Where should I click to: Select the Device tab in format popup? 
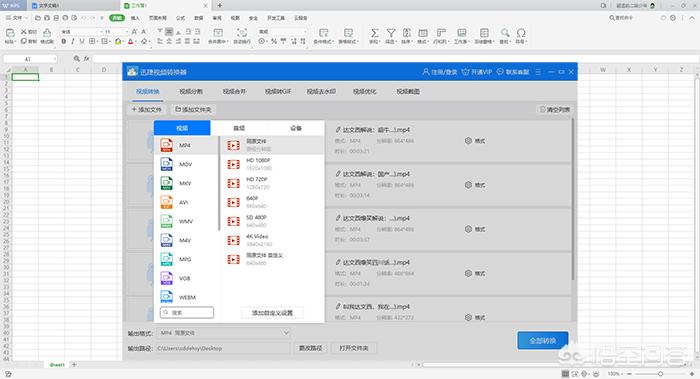tap(296, 128)
